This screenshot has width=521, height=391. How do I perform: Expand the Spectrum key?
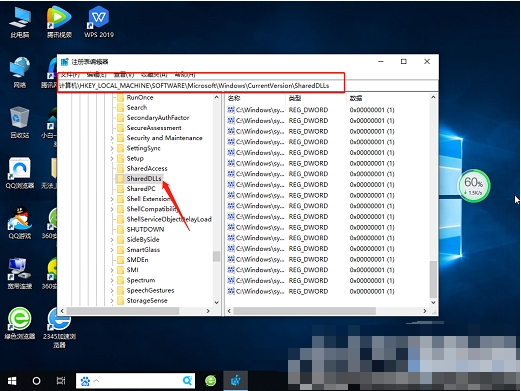pos(112,280)
